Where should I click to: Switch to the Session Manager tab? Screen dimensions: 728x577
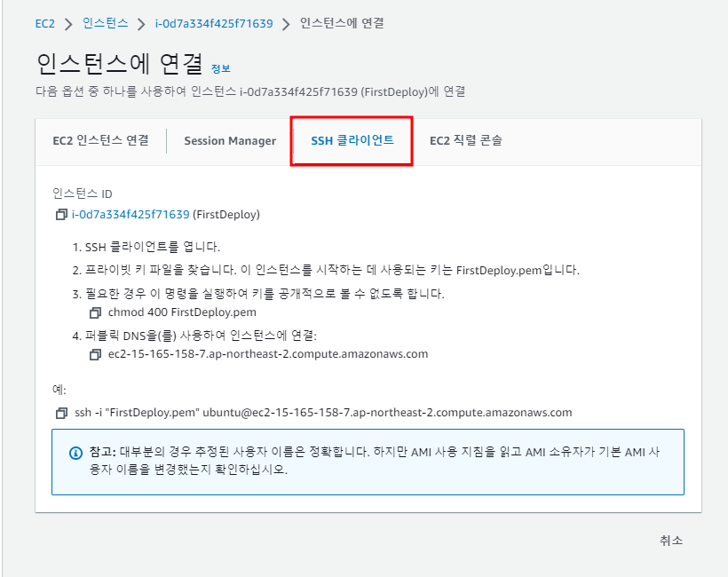coord(230,141)
